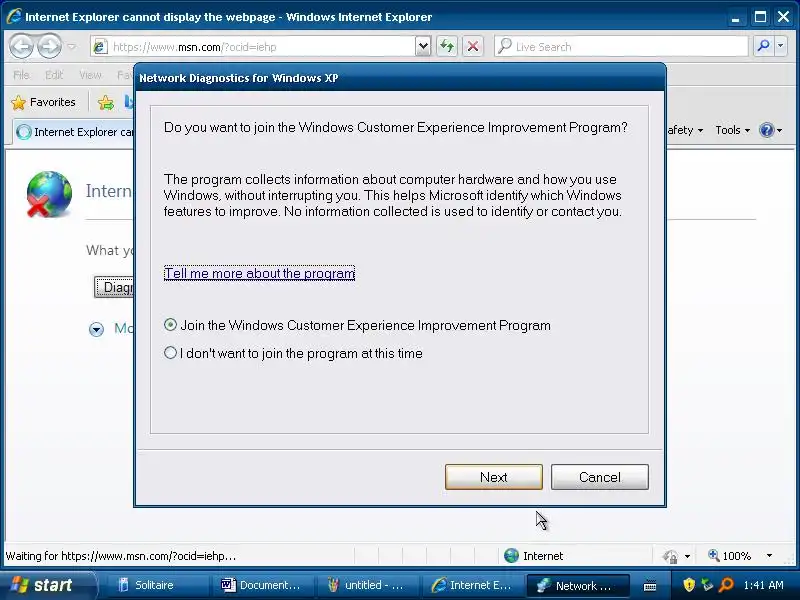Switch to the untitled Paint taskbar item
This screenshot has height=600, width=800.
(x=367, y=585)
